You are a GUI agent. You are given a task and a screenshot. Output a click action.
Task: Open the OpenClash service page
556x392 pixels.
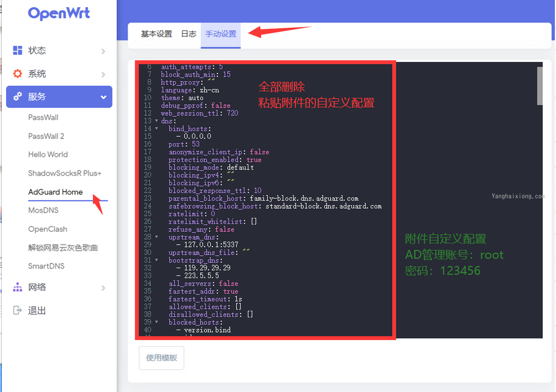[x=48, y=229]
